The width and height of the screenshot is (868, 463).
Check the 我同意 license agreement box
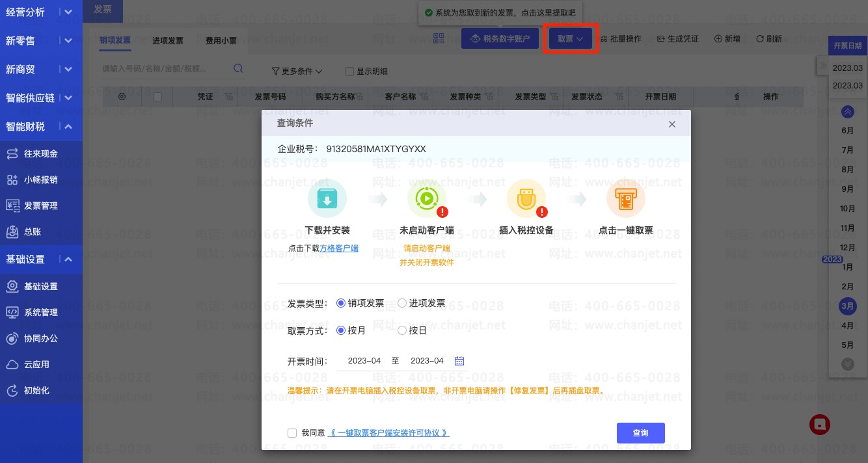[x=292, y=433]
